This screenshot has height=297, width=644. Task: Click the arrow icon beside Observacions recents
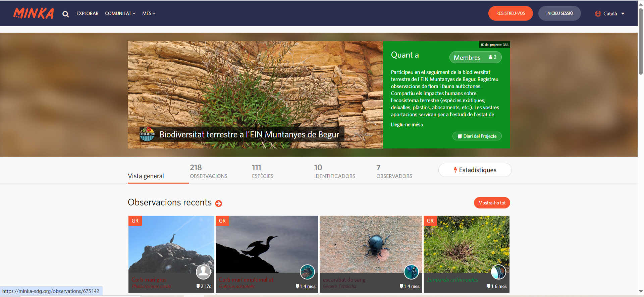coord(218,203)
